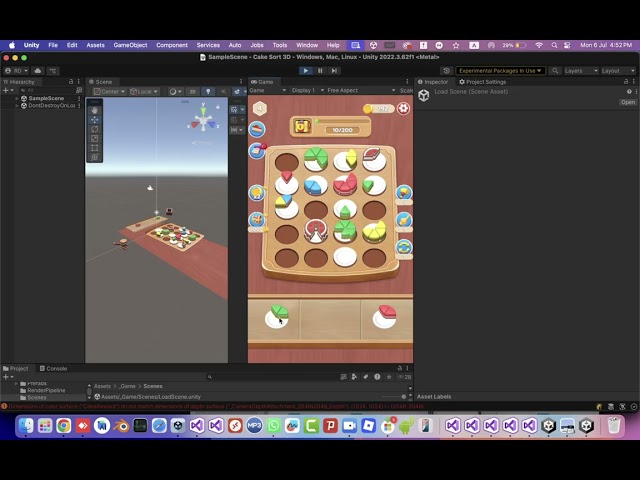Switch to the Console tab

click(x=53, y=368)
